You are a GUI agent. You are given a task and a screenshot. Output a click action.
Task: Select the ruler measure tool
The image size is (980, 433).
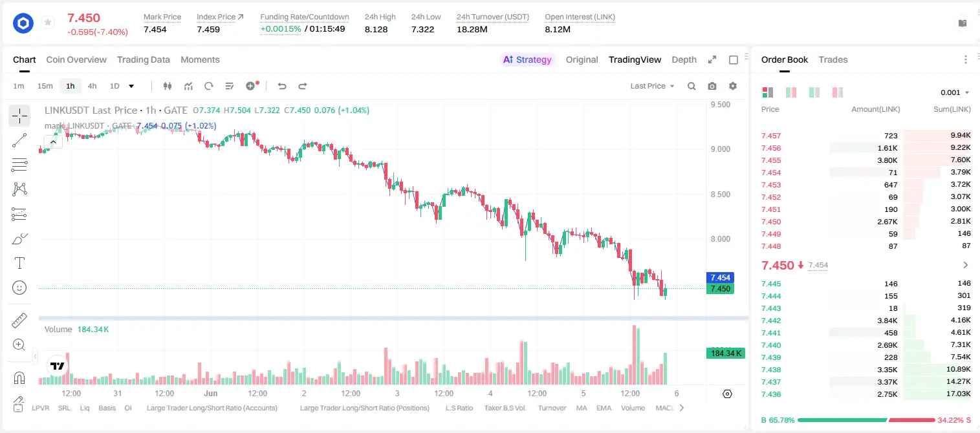19,320
